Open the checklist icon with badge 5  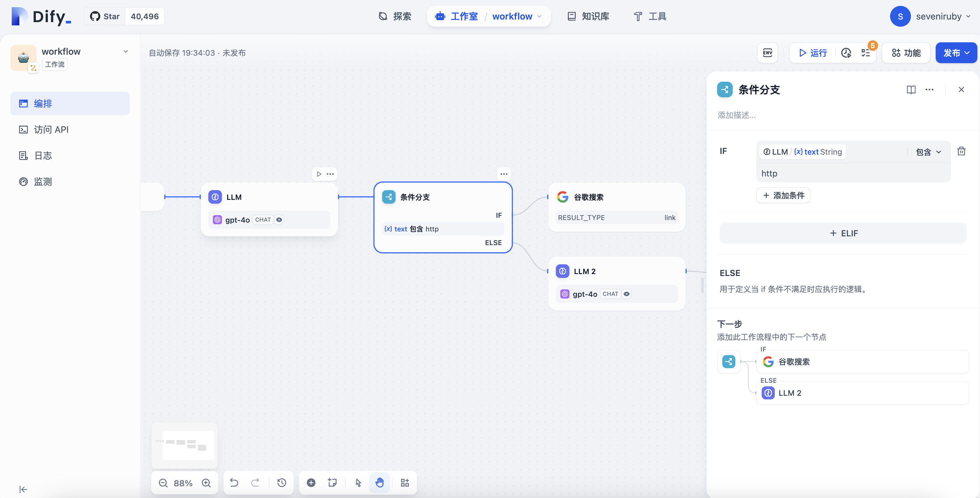[x=866, y=53]
